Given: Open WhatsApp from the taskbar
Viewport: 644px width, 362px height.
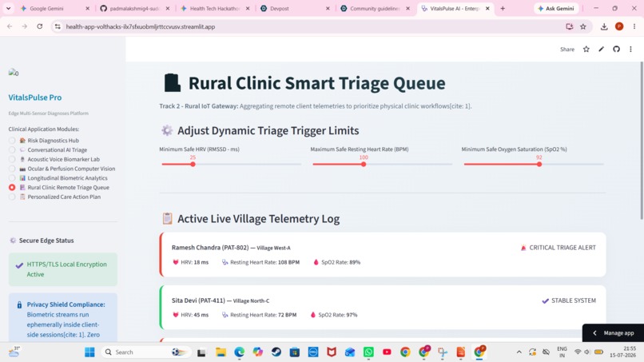Looking at the screenshot, I should click(x=368, y=352).
